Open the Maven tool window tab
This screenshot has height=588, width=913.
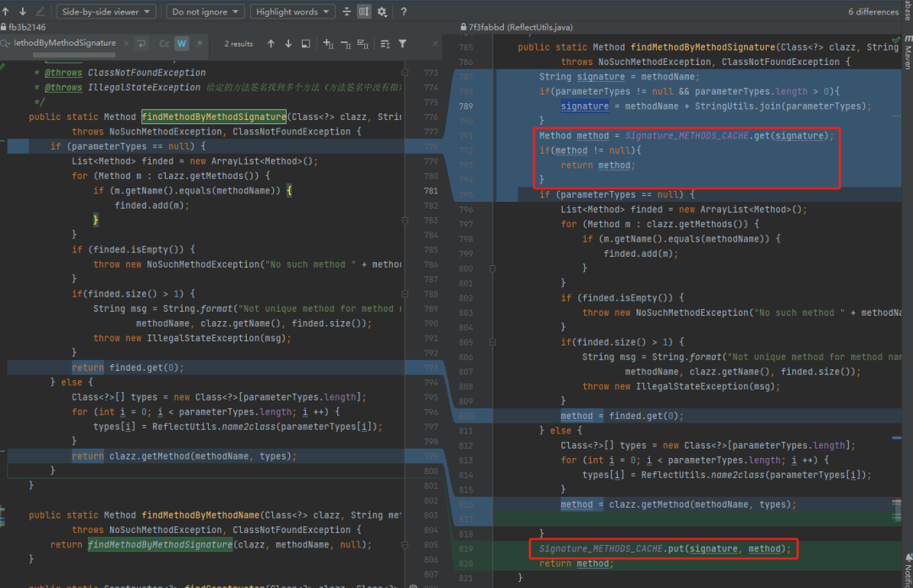pyautogui.click(x=908, y=53)
